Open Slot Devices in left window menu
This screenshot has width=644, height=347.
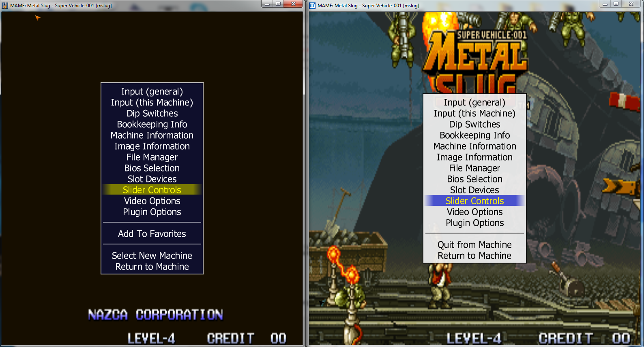[152, 179]
